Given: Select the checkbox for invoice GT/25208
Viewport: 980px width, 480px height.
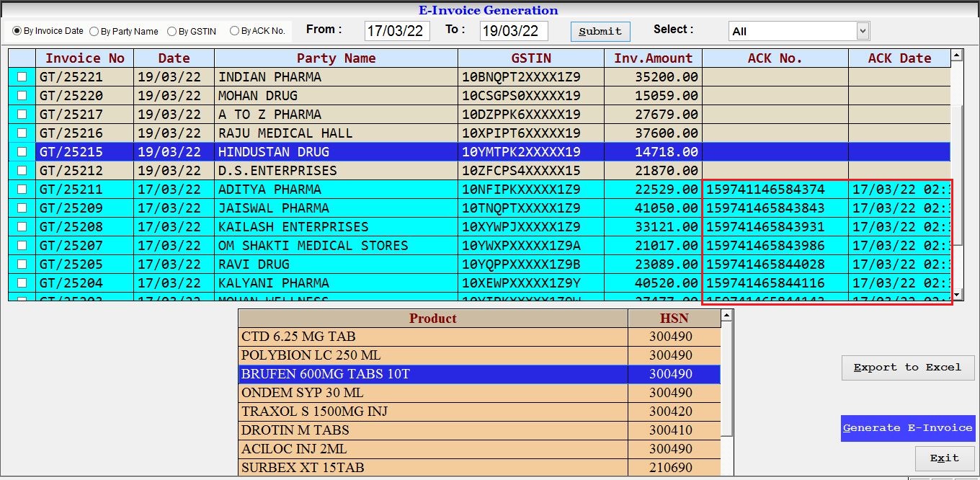Looking at the screenshot, I should coord(22,226).
